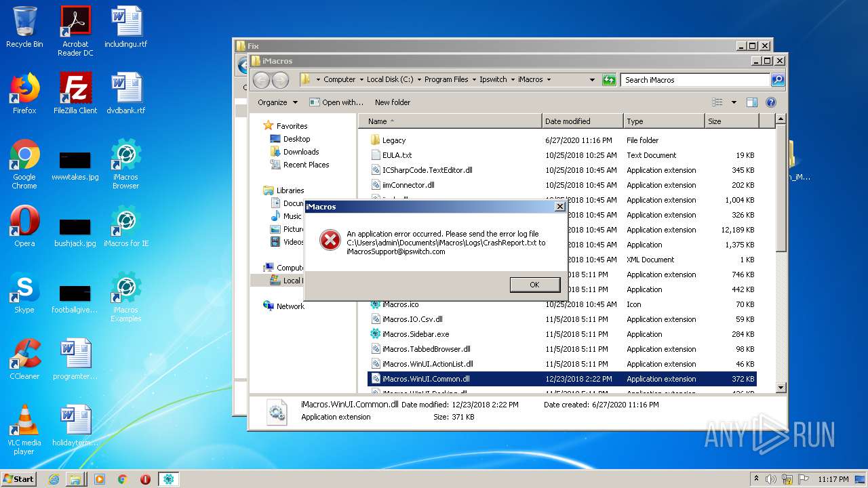Select bushjack.jpg desktop file

tap(75, 233)
